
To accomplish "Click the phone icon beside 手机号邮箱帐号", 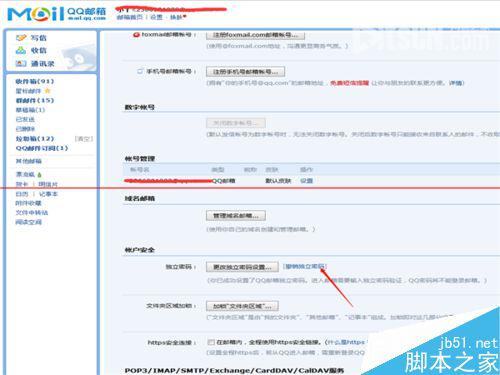I will pos(140,71).
